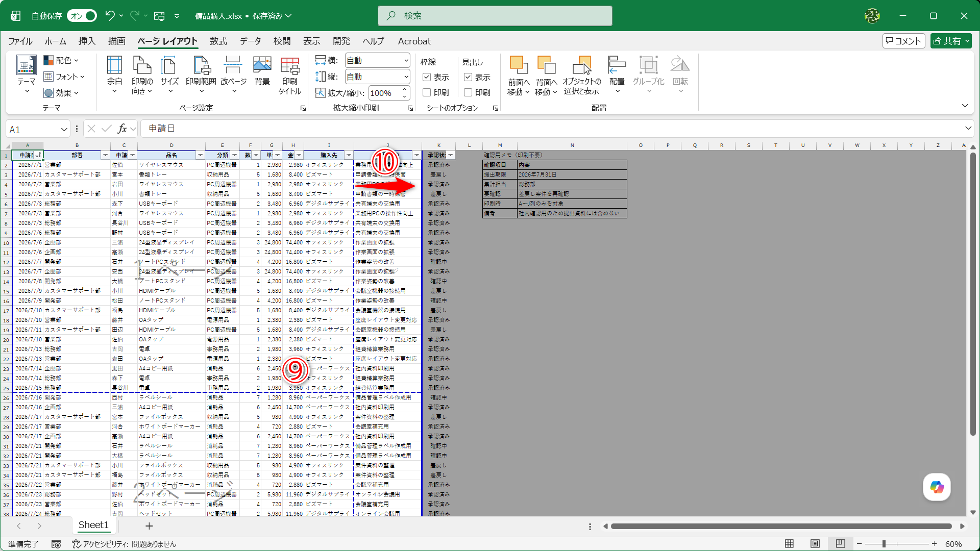The height and width of the screenshot is (551, 980).
Task: Open the ファイル tab
Action: [x=20, y=41]
